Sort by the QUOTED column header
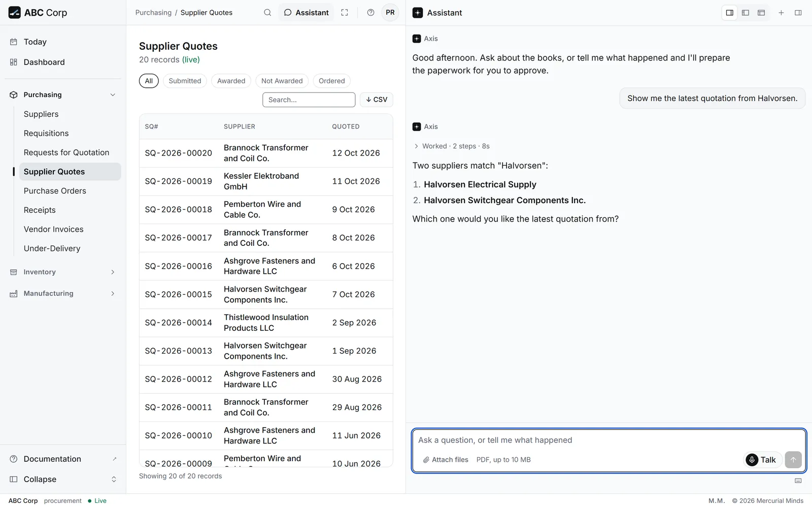 pyautogui.click(x=346, y=126)
